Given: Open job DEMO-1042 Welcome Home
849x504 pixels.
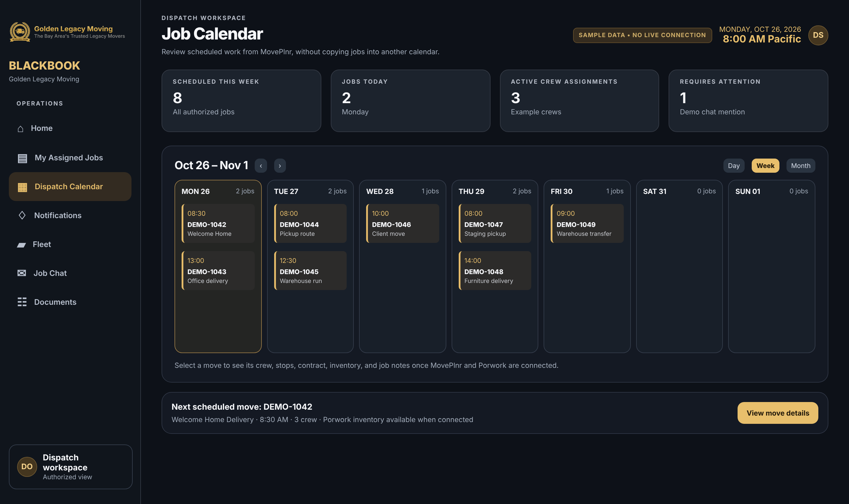Looking at the screenshot, I should click(218, 223).
